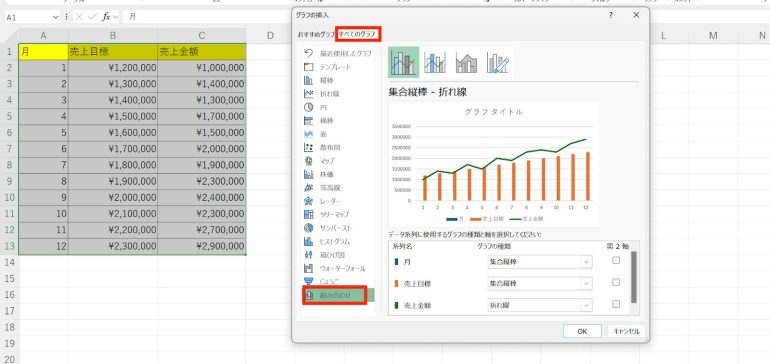Click header cell 売上目標
This screenshot has height=364, width=770.
point(113,52)
